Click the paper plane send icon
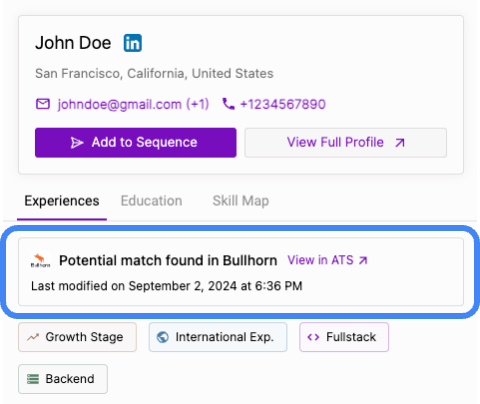Image resolution: width=480 pixels, height=404 pixels. (x=77, y=143)
